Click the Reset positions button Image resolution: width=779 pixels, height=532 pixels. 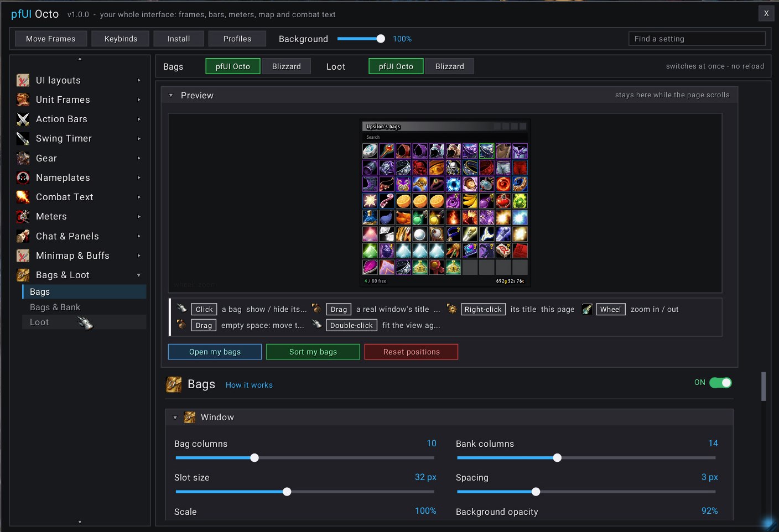click(411, 352)
